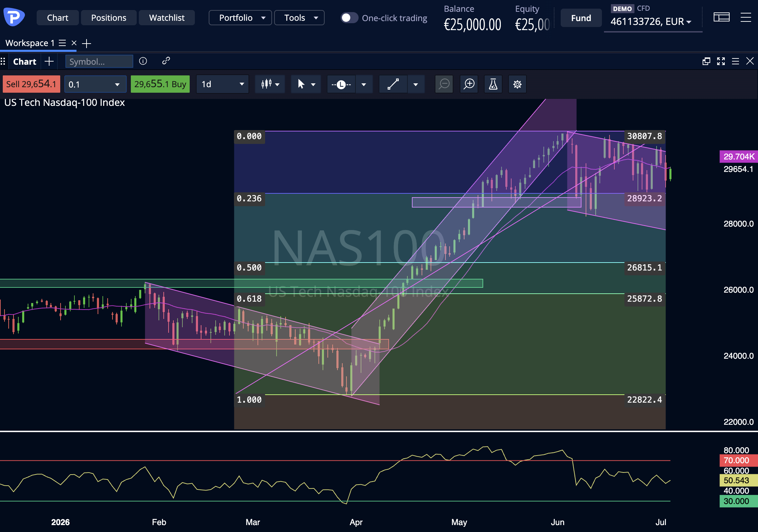The width and height of the screenshot is (758, 532).
Task: Click the RSI 50.543 value tag
Action: click(x=739, y=480)
